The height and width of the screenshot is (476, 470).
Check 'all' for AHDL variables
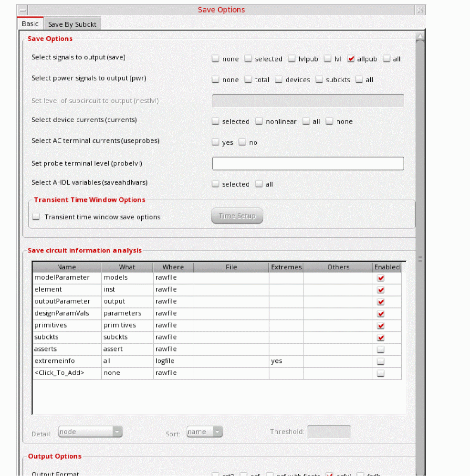coord(259,184)
